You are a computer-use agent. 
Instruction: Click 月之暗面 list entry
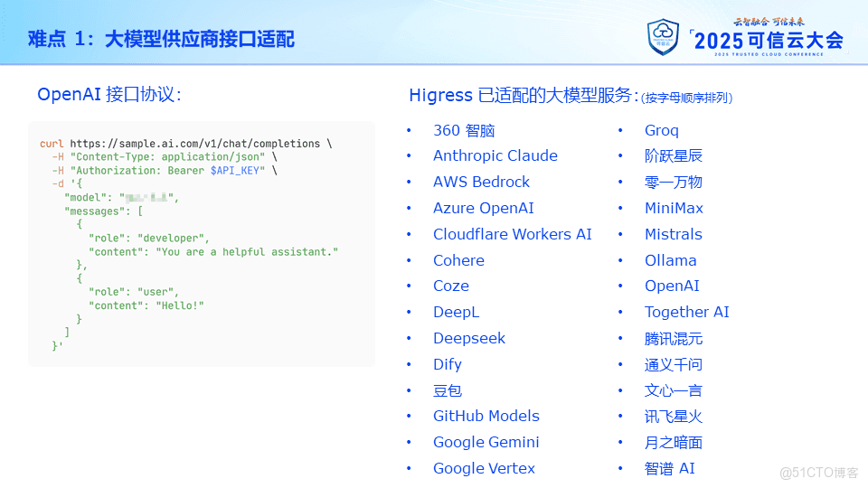pyautogui.click(x=673, y=443)
